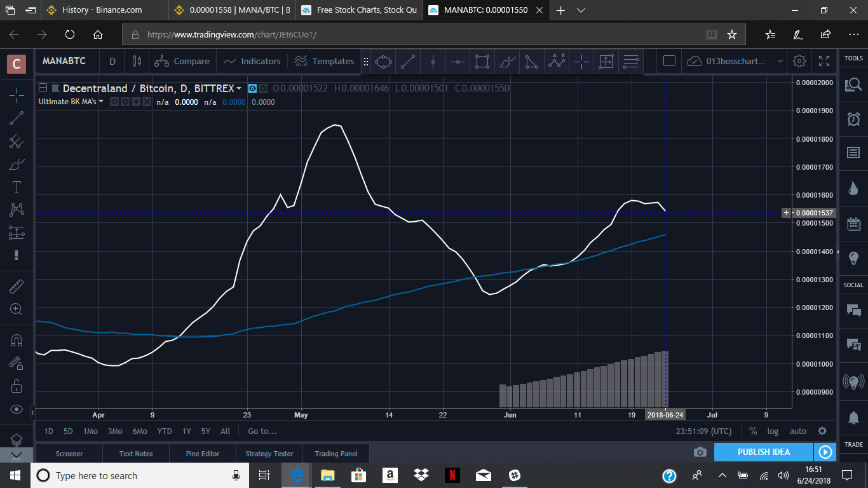
Task: Open the time axis settings gear
Action: (822, 431)
